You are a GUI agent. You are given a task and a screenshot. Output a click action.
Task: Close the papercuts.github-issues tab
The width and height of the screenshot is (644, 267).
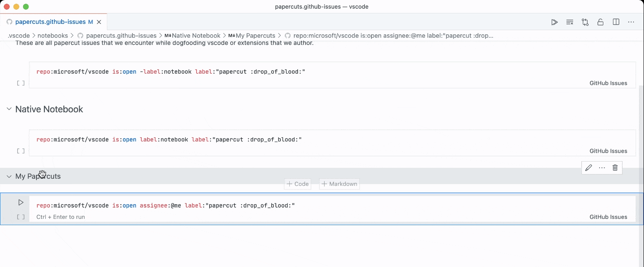(99, 22)
